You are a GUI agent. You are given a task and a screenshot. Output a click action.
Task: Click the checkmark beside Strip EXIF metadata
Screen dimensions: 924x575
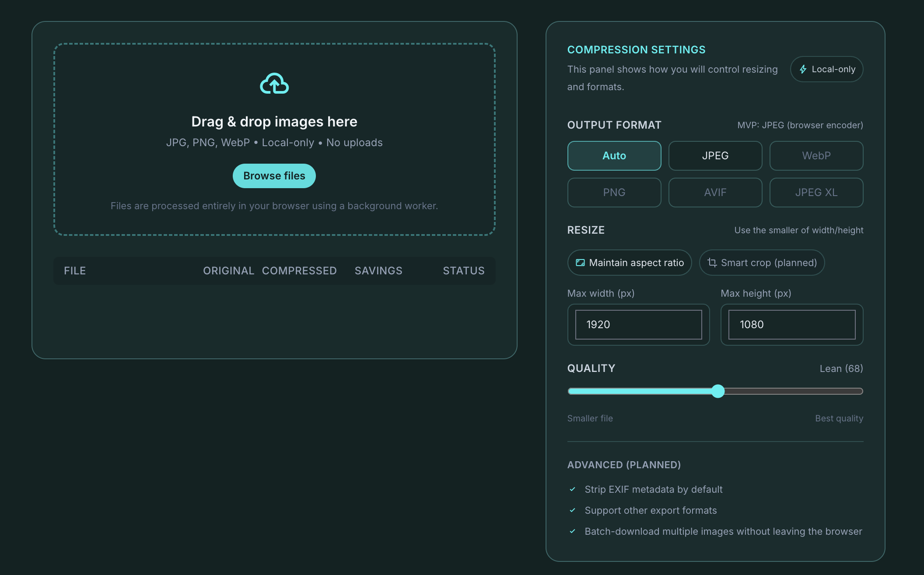(x=572, y=489)
